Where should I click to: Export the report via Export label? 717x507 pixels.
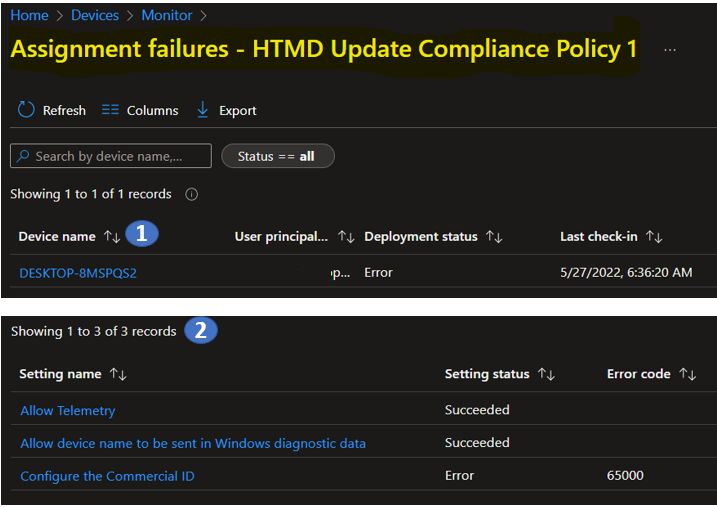237,110
